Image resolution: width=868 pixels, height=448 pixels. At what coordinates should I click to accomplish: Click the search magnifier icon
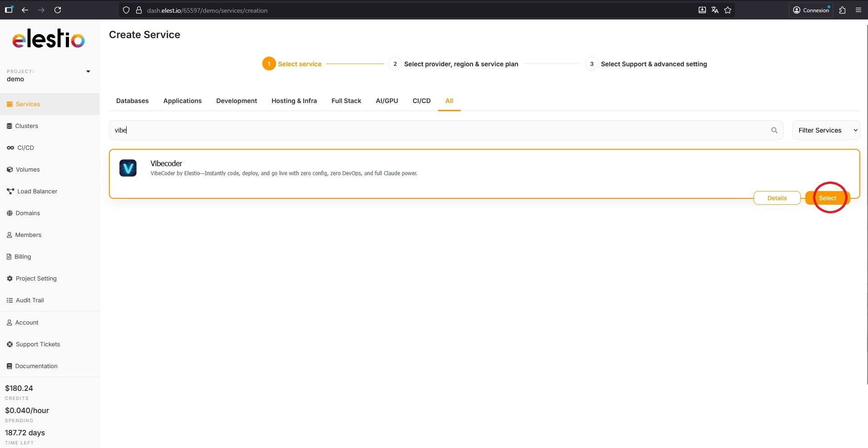tap(774, 130)
